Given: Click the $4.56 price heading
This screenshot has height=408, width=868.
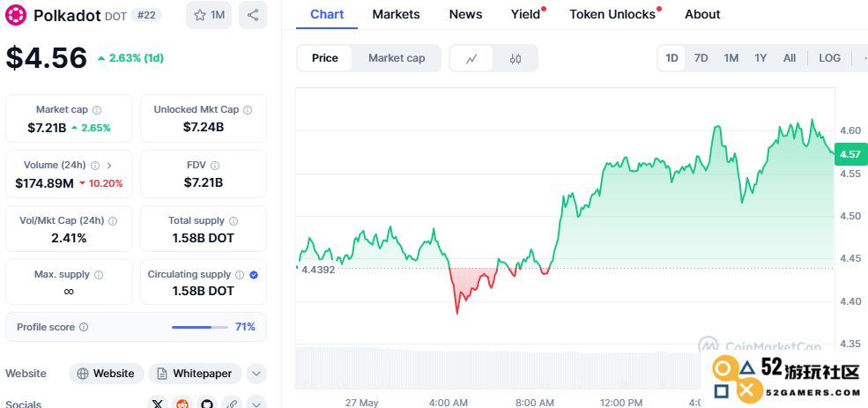Looking at the screenshot, I should [x=47, y=57].
